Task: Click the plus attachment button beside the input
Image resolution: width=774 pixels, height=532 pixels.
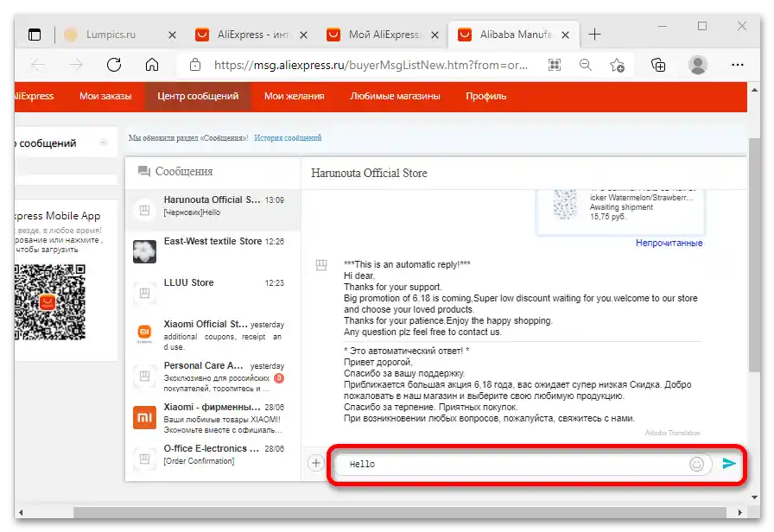Action: pos(316,463)
